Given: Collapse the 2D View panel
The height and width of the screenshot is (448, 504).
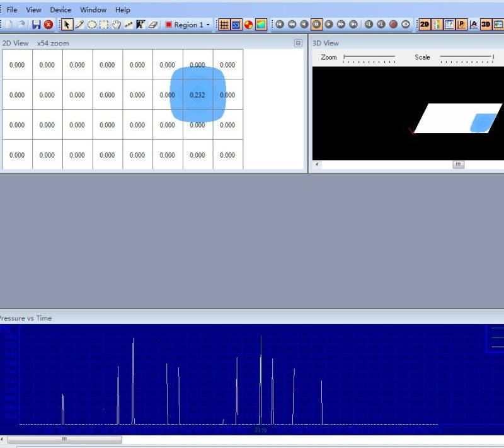Looking at the screenshot, I should (297, 43).
